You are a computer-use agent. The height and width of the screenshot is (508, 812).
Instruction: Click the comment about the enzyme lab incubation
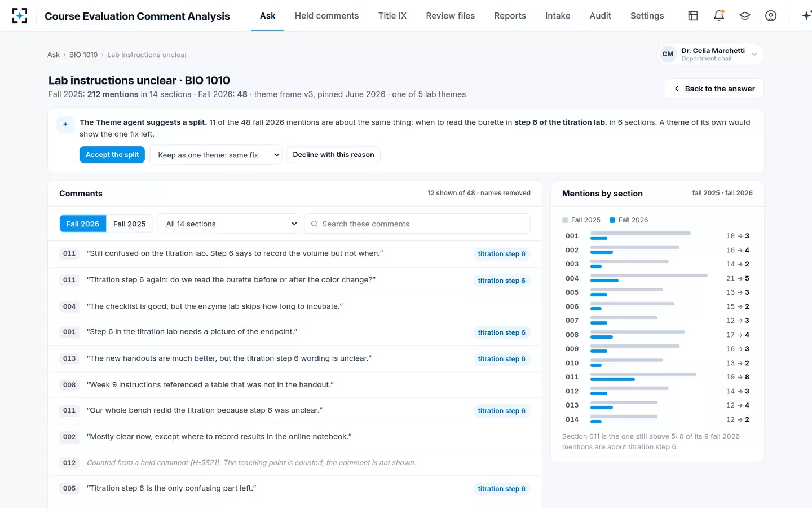[295, 306]
